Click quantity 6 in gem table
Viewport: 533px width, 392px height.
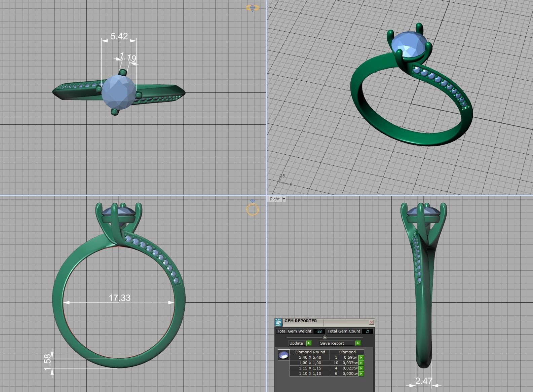336,374
